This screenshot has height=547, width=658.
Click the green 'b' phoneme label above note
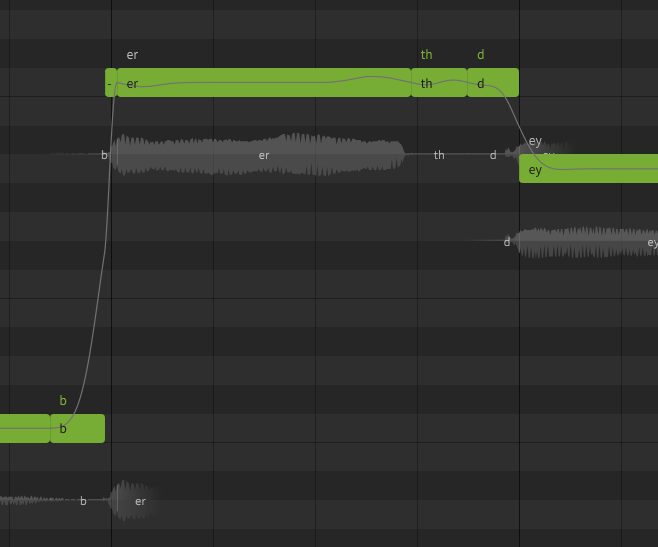(x=63, y=400)
